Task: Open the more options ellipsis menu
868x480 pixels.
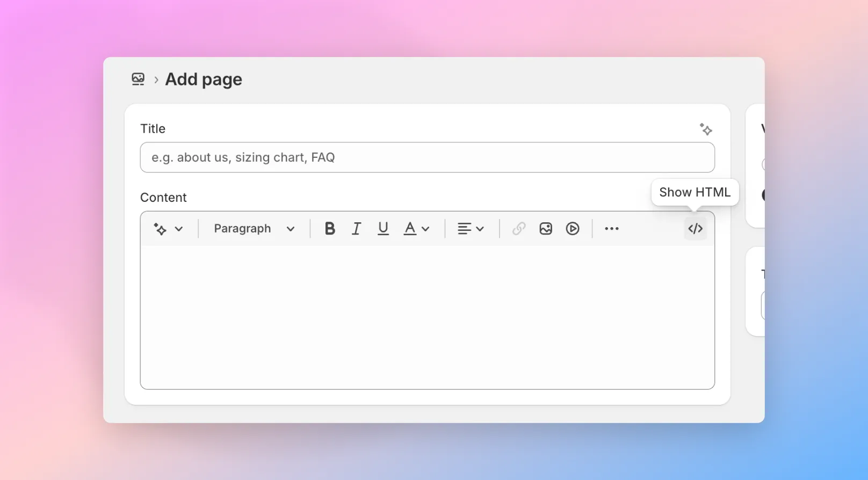Action: click(x=612, y=229)
